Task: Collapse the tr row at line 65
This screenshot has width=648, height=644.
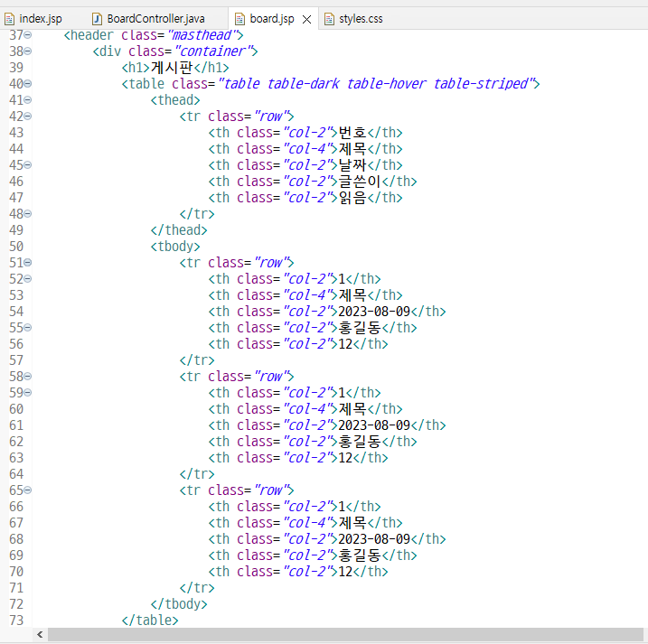Action: (28, 490)
